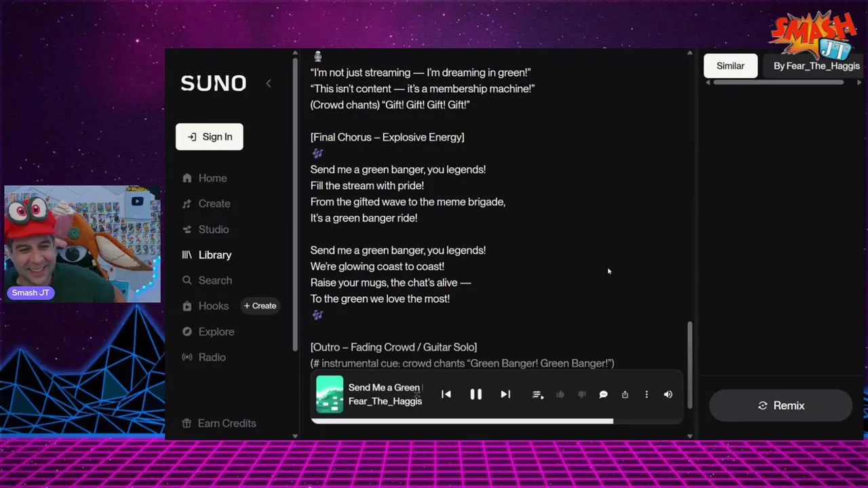
Task: Click the horizontal scrollbar under Similar tabs
Action: click(778, 83)
